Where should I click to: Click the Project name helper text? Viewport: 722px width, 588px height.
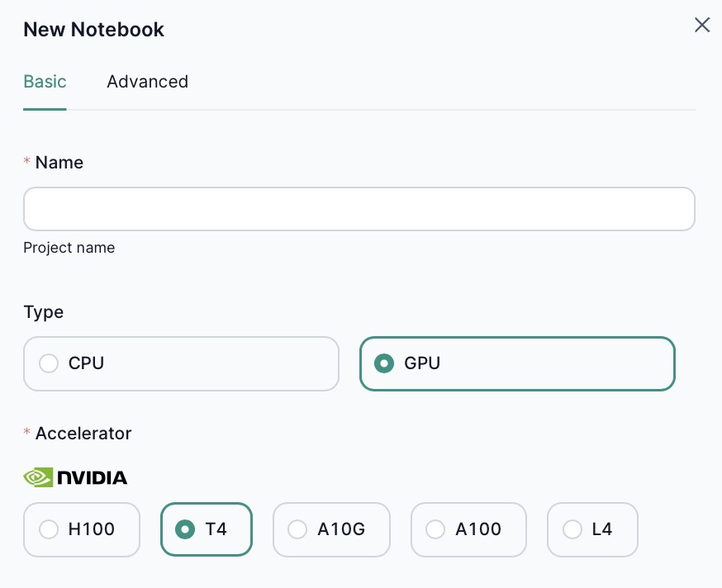[x=69, y=247]
